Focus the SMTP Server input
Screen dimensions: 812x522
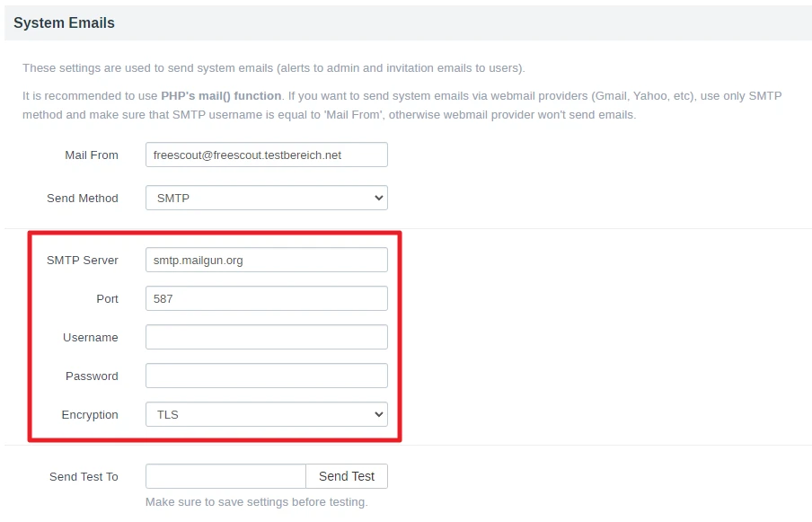coord(266,260)
